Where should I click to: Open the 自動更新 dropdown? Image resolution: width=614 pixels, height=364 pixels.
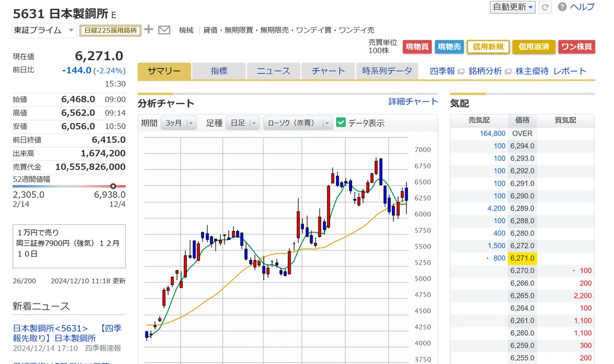(x=513, y=7)
